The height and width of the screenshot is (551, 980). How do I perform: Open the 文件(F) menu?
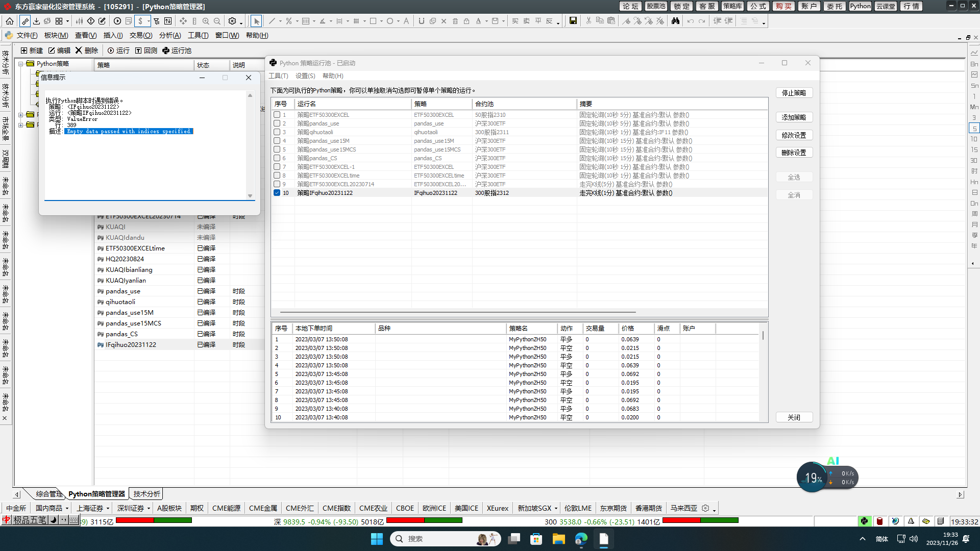point(27,35)
